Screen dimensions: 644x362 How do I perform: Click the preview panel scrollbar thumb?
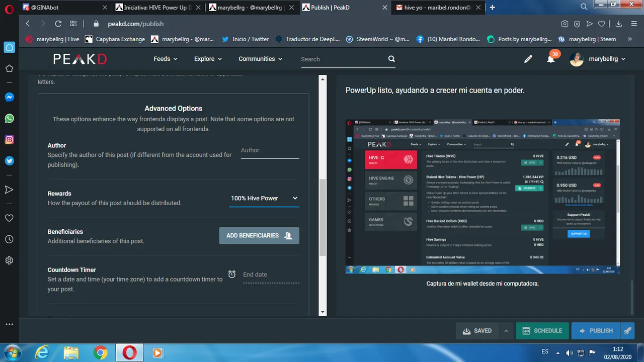[632, 297]
